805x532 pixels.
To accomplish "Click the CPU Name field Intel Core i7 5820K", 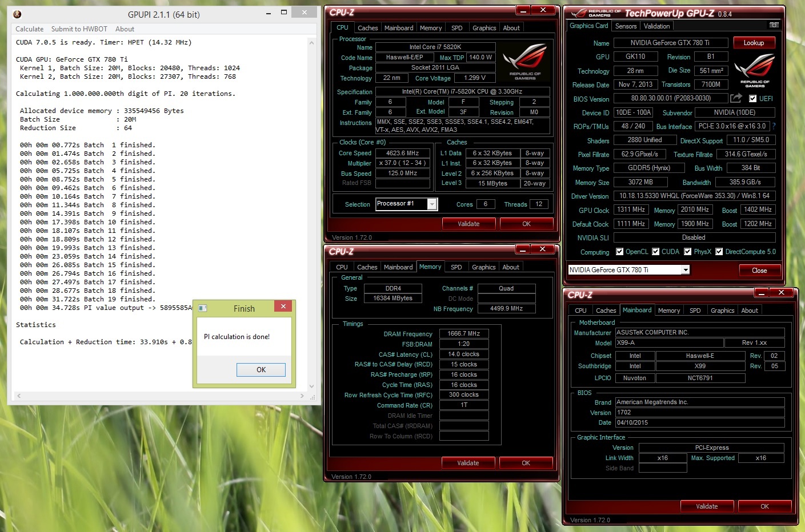I will click(x=435, y=47).
